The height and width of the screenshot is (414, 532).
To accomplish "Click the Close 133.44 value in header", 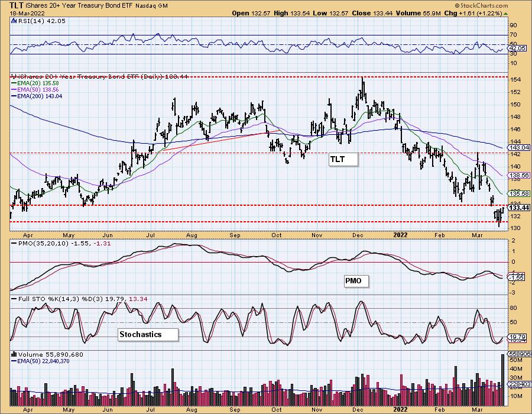I will (372, 13).
